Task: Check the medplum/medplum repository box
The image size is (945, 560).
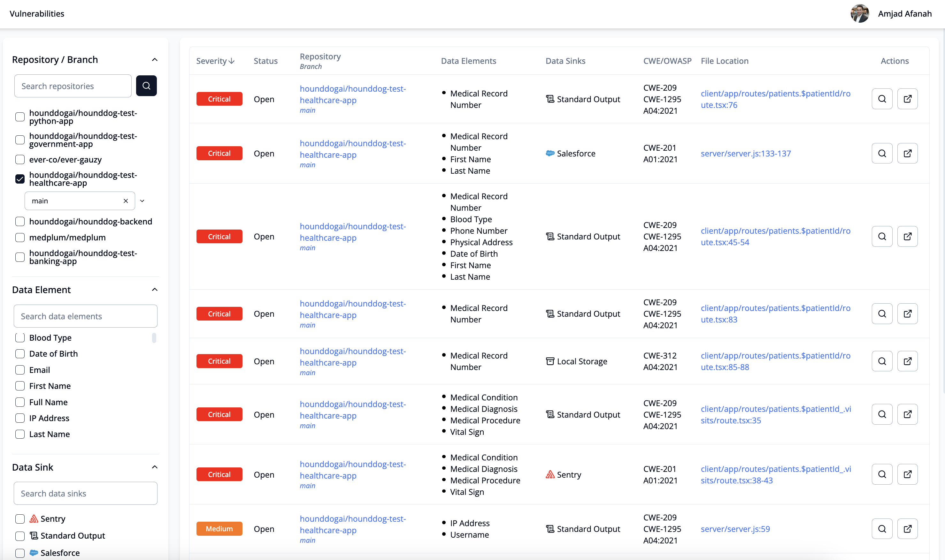Action: (x=20, y=237)
